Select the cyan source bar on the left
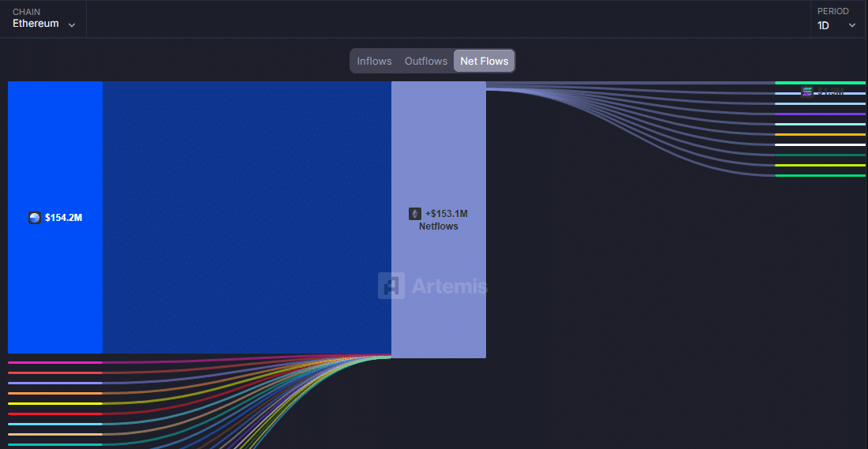868x449 pixels. [55, 424]
